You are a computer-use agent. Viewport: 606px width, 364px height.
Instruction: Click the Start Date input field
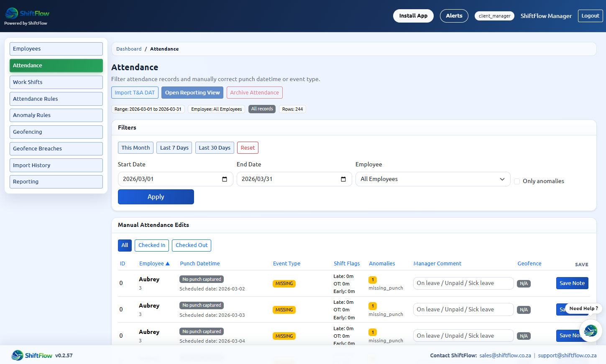[x=176, y=179]
